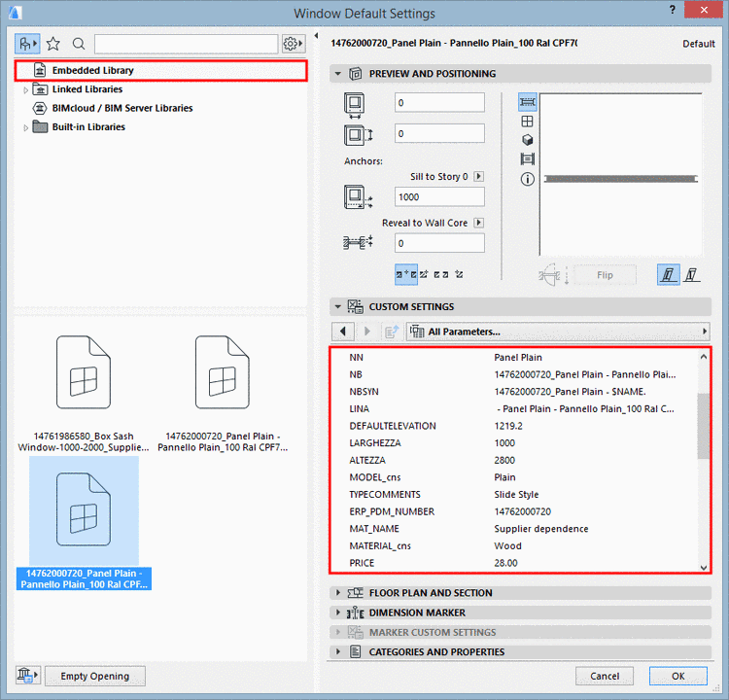The height and width of the screenshot is (700, 729).
Task: Select BIMcloud / BIM Server Libraries
Action: point(121,108)
